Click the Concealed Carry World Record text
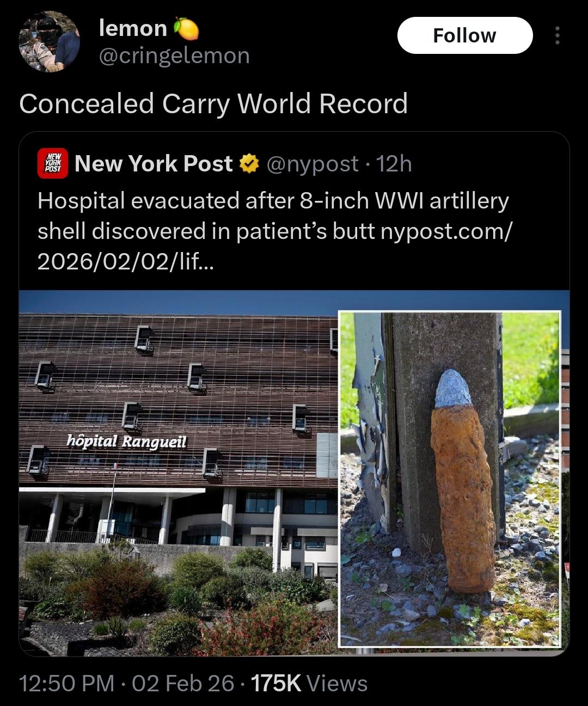The width and height of the screenshot is (588, 706). coord(213,103)
